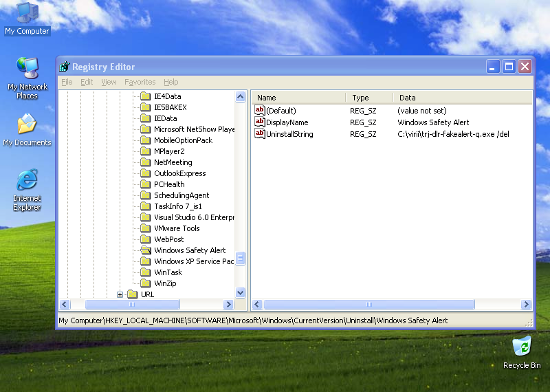Select the Windows XP Service Pack key
This screenshot has width=550, height=392.
click(194, 261)
